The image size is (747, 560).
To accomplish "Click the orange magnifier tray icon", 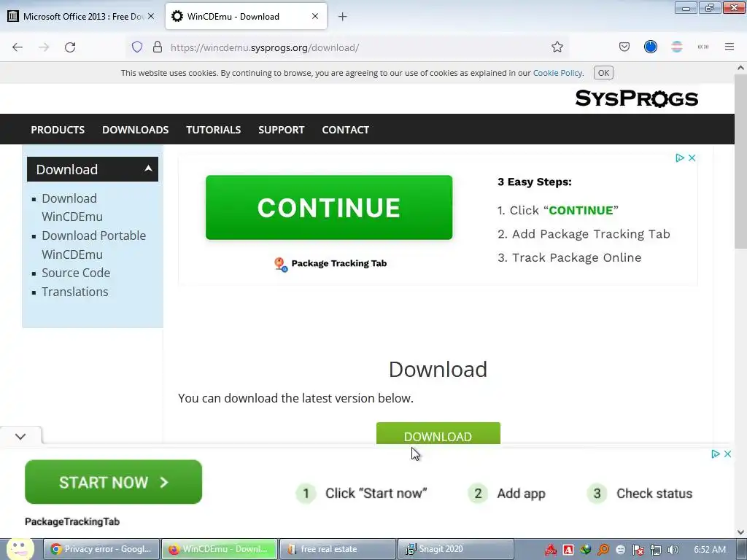I will (x=603, y=550).
